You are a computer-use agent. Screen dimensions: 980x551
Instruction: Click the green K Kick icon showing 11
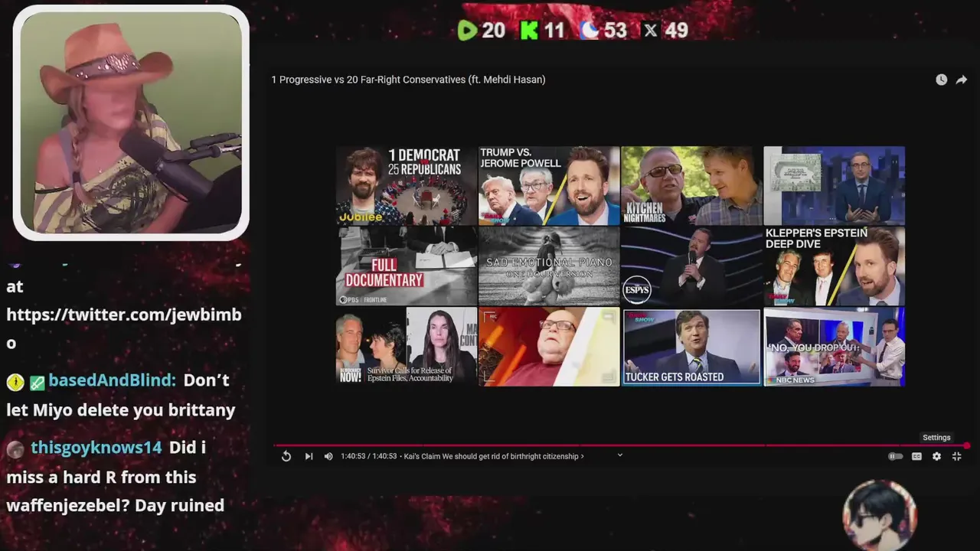(x=529, y=31)
